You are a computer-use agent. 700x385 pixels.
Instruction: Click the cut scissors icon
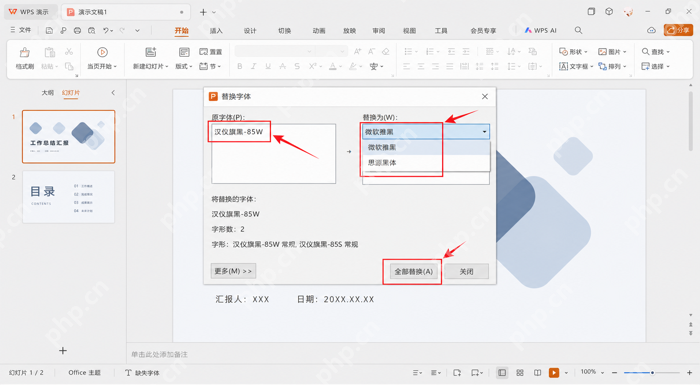[69, 52]
